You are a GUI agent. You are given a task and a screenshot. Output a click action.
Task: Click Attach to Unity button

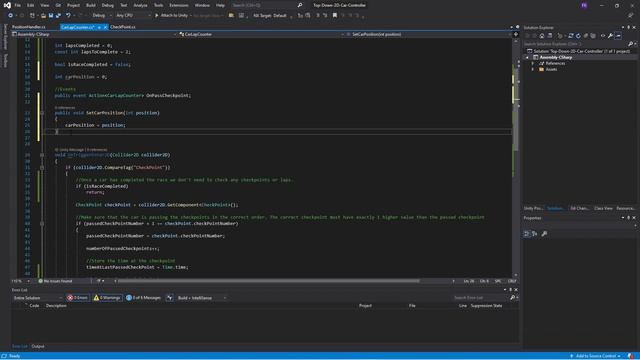[x=171, y=16]
